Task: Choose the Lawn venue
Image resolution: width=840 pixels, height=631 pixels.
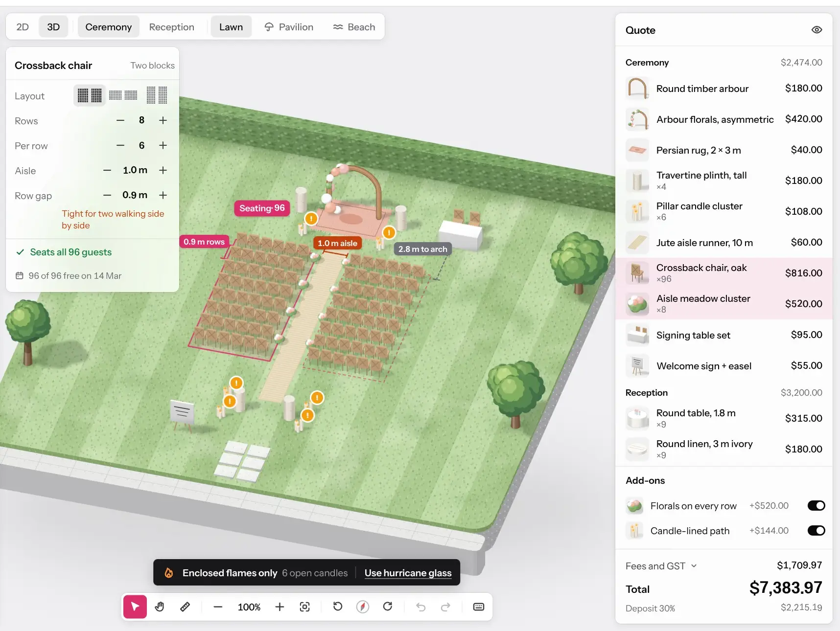Action: tap(231, 27)
